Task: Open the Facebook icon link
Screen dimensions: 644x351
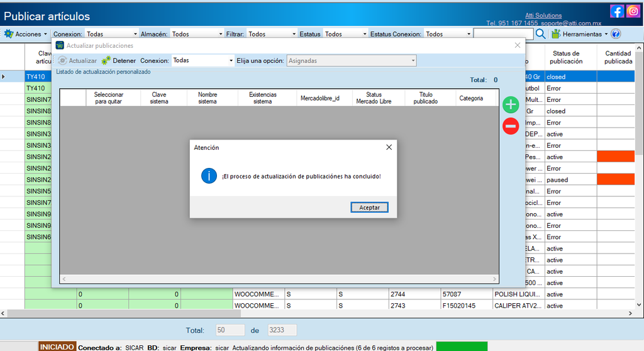Action: 617,11
